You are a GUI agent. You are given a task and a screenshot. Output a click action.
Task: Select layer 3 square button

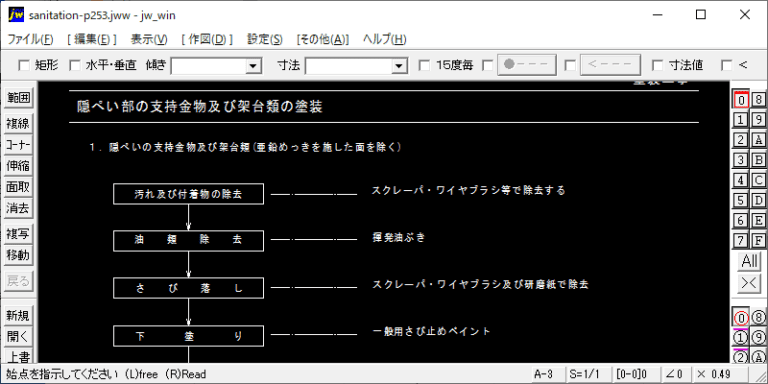(x=741, y=160)
